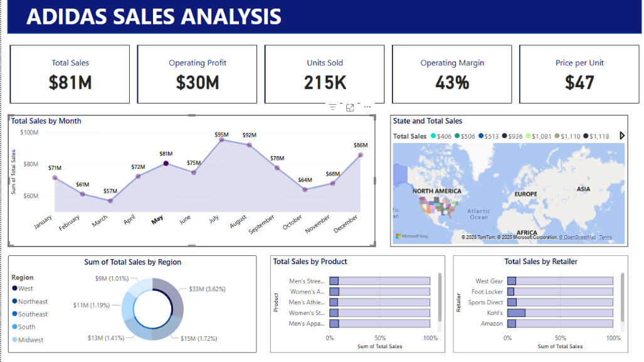Click the Total Sales by Retailer scrollbar

tap(622, 297)
